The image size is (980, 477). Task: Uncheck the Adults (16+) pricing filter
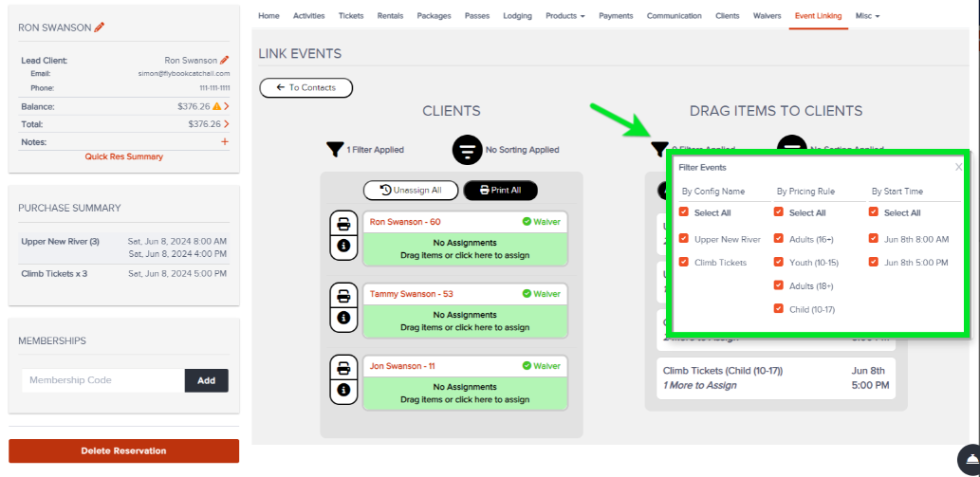779,239
